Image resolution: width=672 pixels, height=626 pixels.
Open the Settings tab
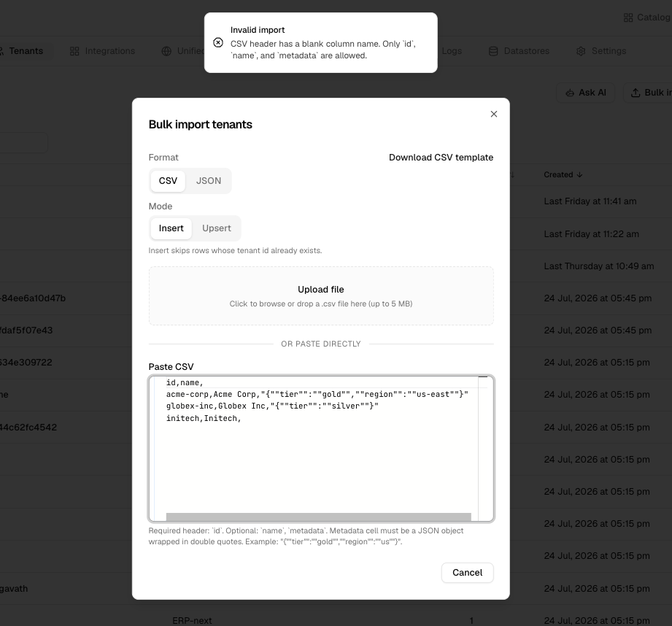coord(600,51)
